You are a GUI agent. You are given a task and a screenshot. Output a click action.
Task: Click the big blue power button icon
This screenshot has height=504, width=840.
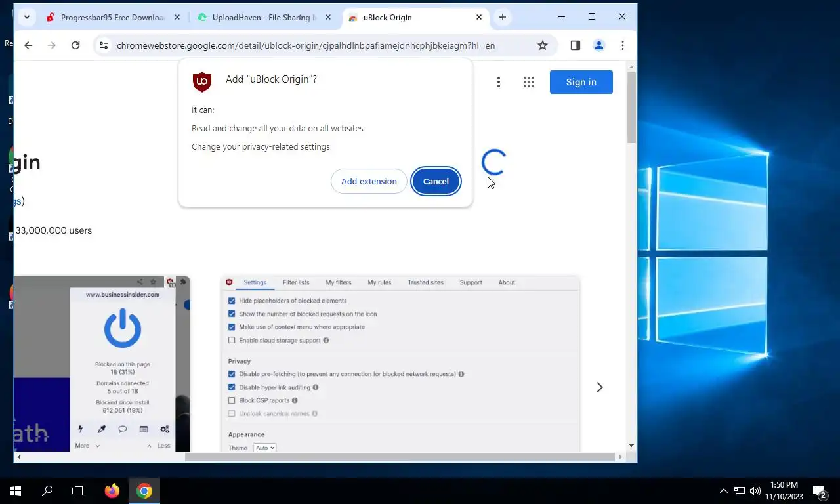coord(123,328)
